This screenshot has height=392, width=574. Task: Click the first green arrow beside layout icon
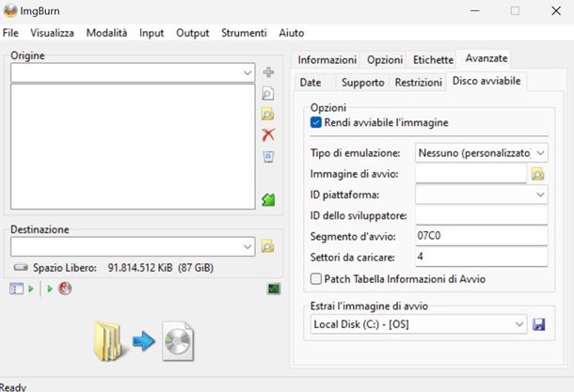31,289
